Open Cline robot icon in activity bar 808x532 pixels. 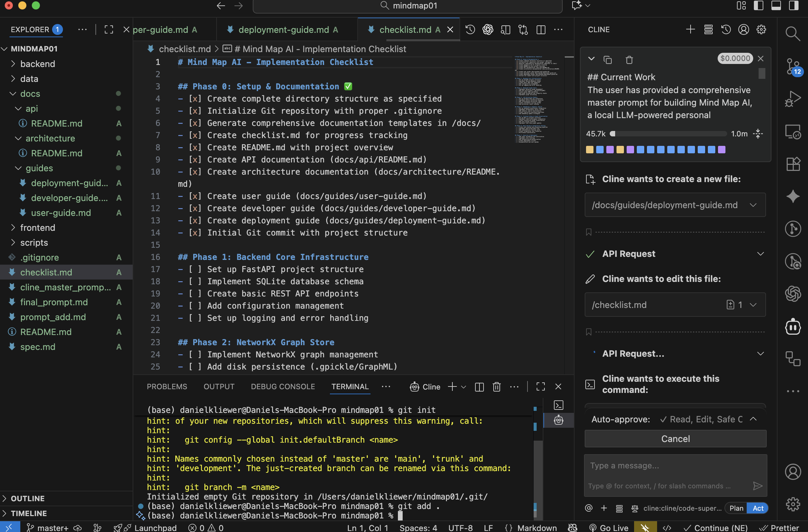tap(793, 327)
